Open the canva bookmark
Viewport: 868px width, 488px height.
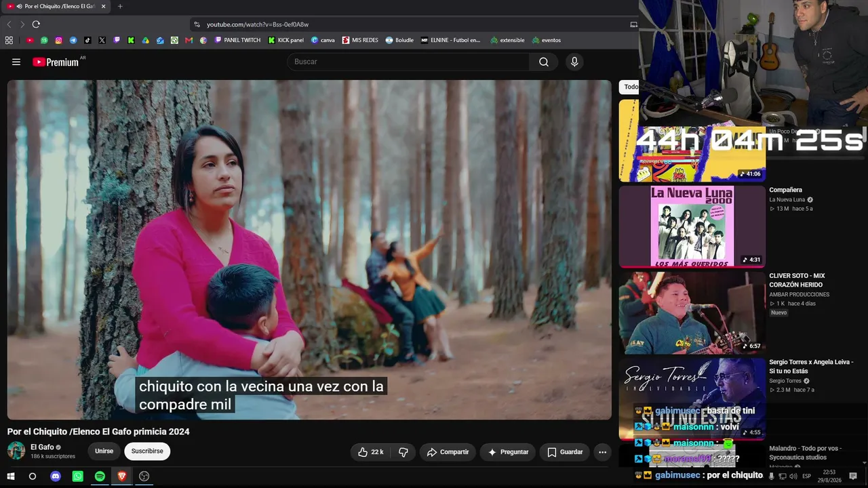pos(323,40)
